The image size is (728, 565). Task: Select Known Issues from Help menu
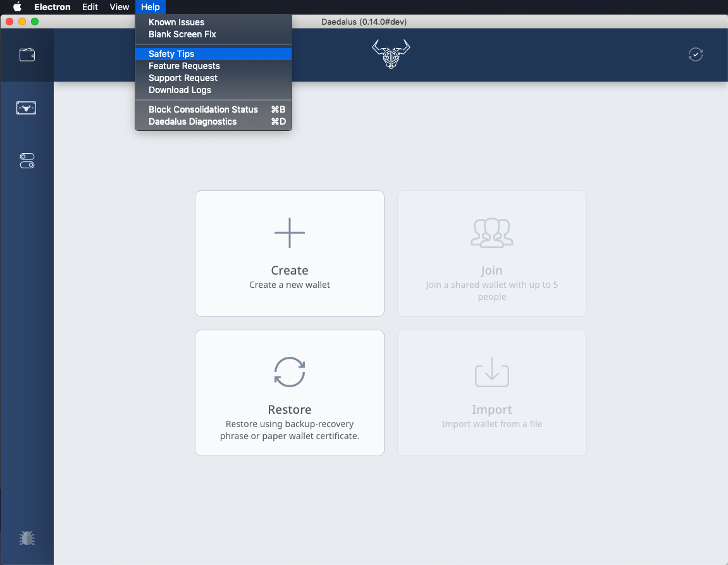[x=214, y=22]
